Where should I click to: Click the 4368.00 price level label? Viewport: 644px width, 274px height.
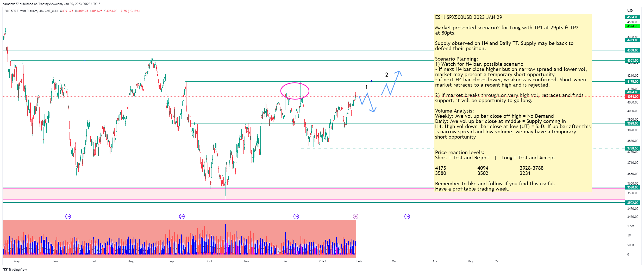point(633,50)
